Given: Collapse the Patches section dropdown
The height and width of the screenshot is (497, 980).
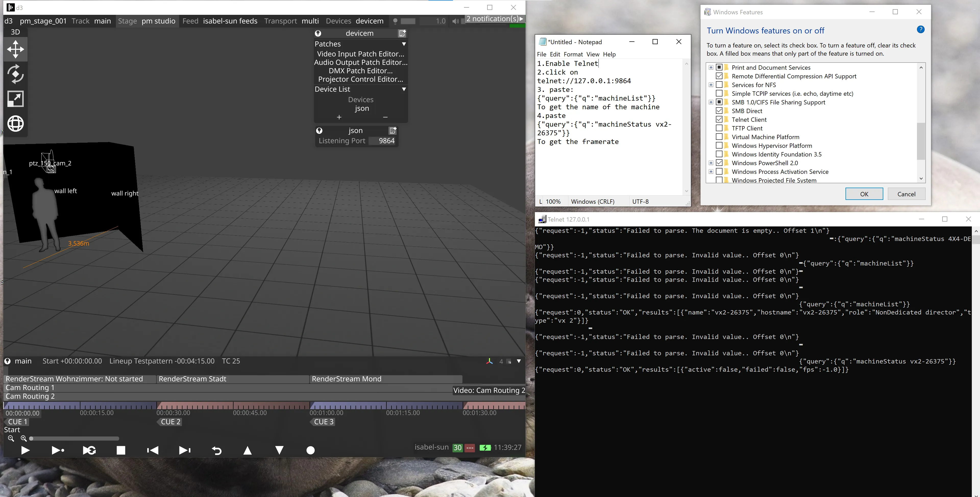Looking at the screenshot, I should 404,44.
